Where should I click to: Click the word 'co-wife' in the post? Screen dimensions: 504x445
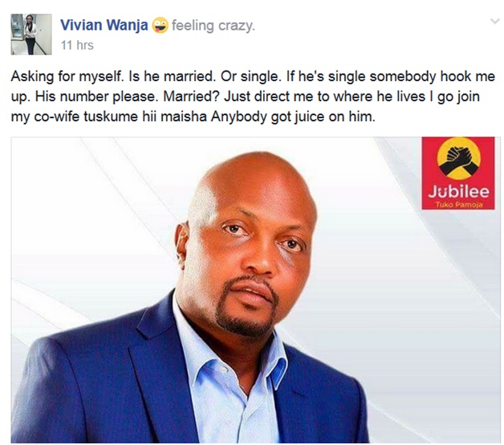click(x=56, y=116)
